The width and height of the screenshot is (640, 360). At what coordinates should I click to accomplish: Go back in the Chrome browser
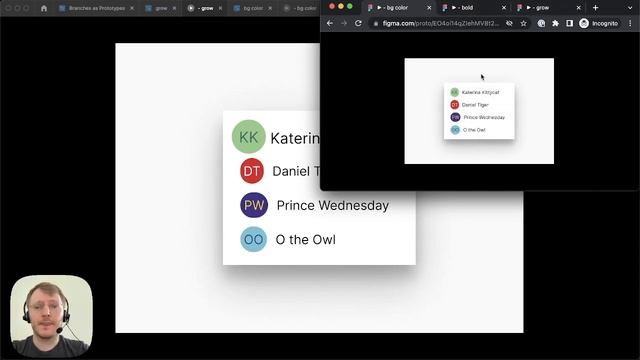click(x=330, y=24)
